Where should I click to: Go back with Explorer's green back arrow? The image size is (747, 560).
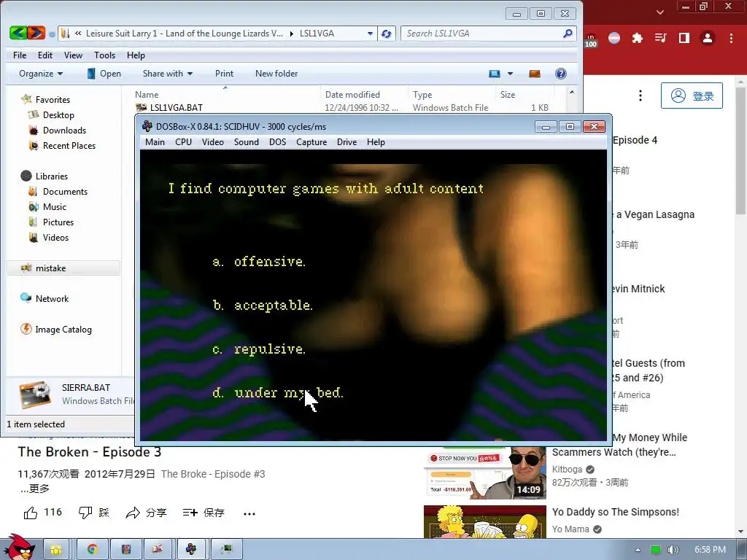18,33
